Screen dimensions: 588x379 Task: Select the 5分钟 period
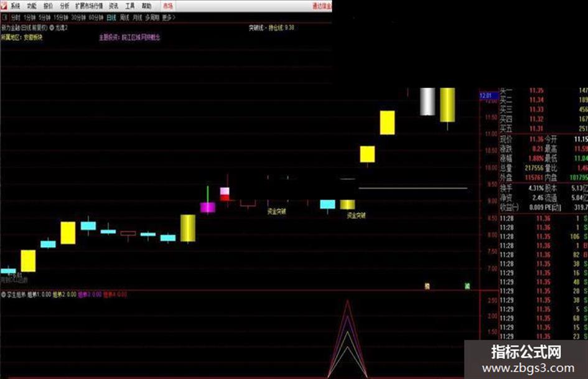tap(44, 17)
